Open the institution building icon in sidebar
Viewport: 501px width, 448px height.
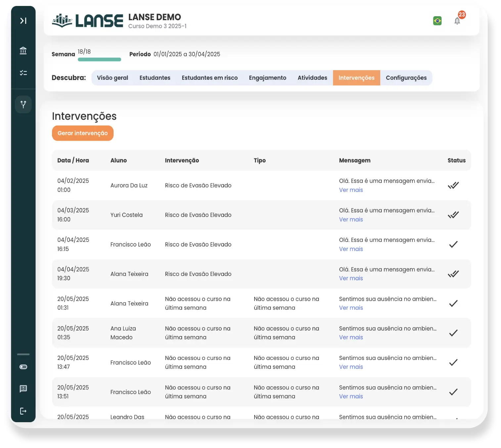click(x=23, y=51)
